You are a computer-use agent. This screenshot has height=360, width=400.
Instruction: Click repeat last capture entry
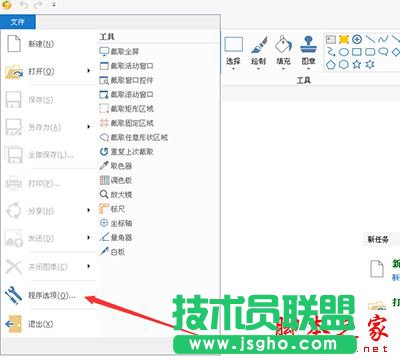click(x=126, y=152)
